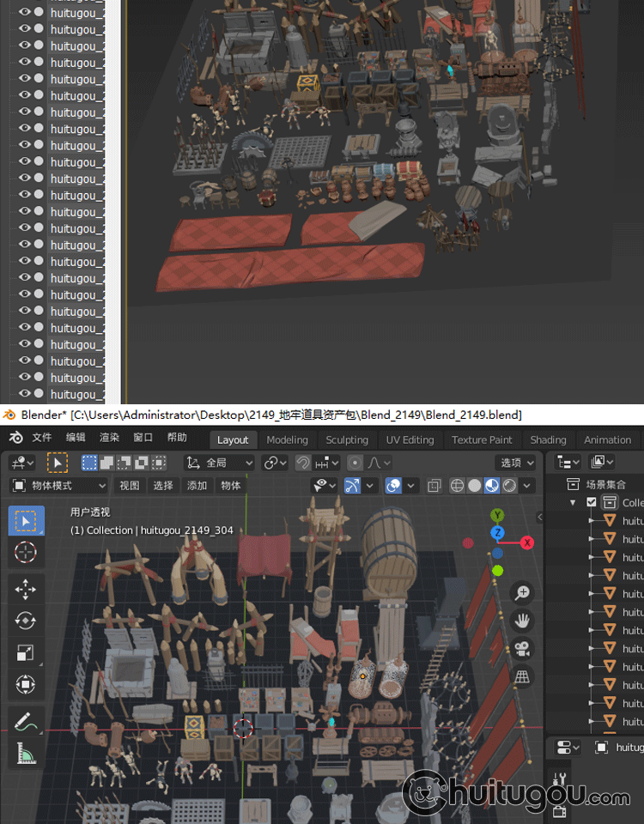The image size is (644, 824).
Task: Toggle the Collection checkbox in the outliner
Action: click(591, 502)
